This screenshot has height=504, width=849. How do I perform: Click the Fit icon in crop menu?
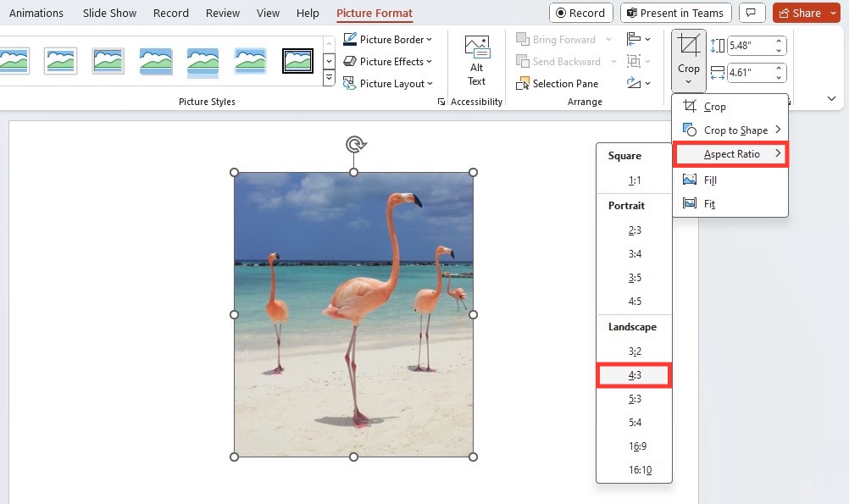[689, 203]
